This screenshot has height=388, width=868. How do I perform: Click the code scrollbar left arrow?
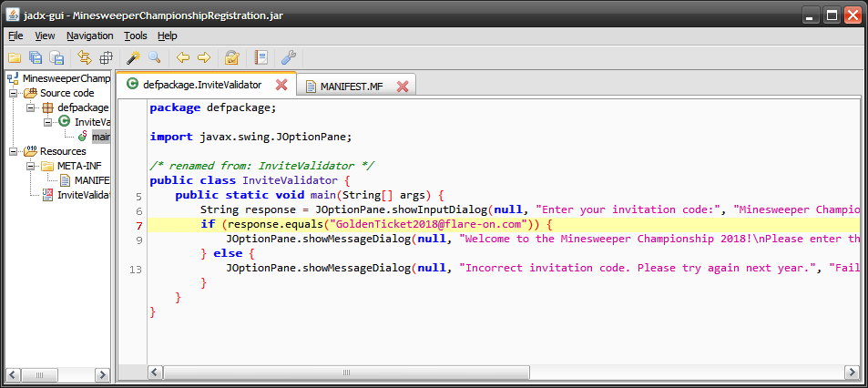pyautogui.click(x=155, y=372)
